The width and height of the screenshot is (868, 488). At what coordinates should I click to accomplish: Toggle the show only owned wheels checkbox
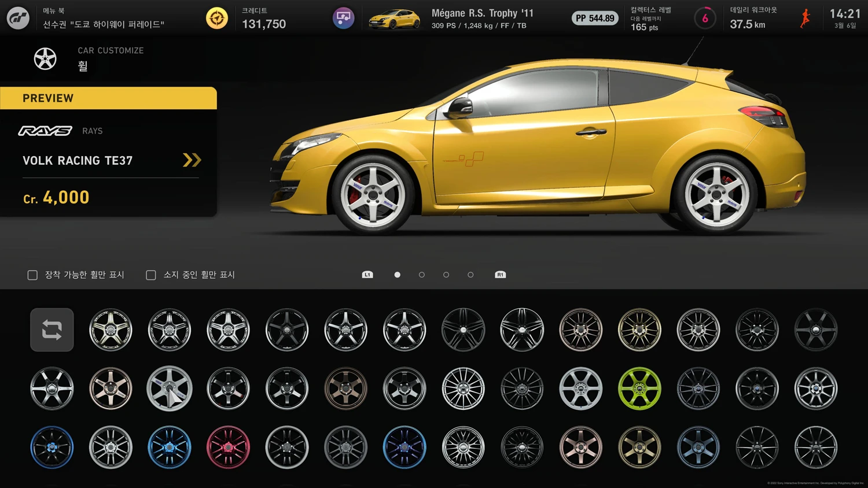click(x=151, y=275)
